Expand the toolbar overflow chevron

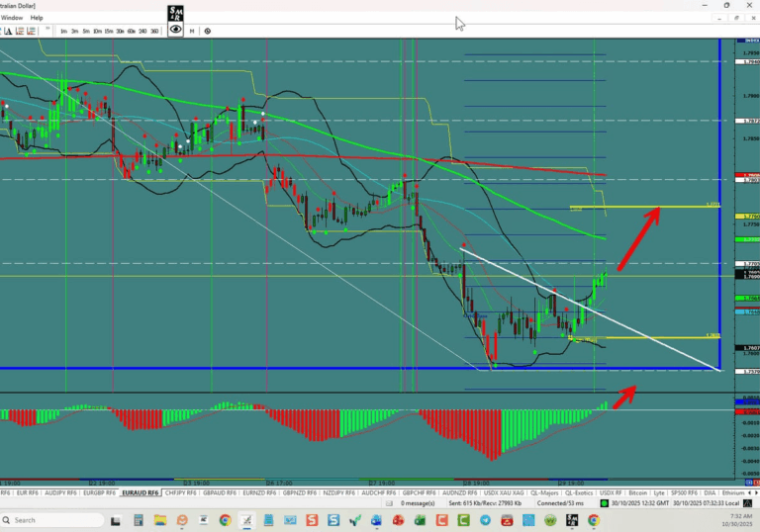click(x=47, y=29)
